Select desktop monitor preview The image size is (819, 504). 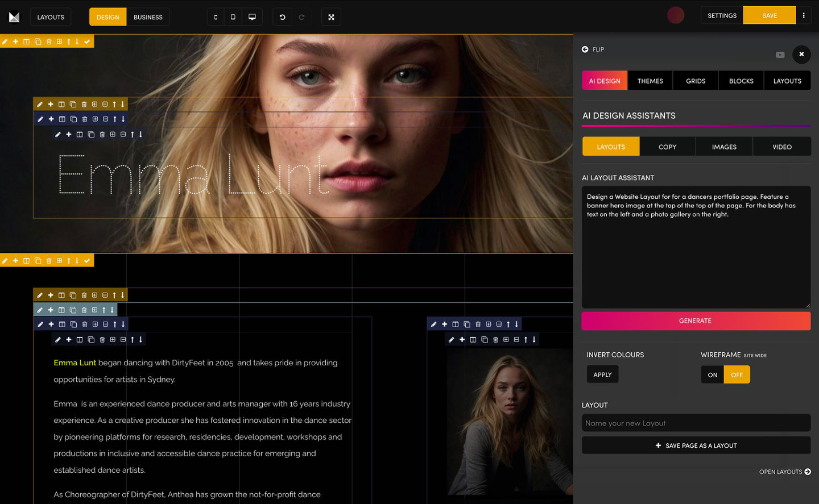click(252, 17)
